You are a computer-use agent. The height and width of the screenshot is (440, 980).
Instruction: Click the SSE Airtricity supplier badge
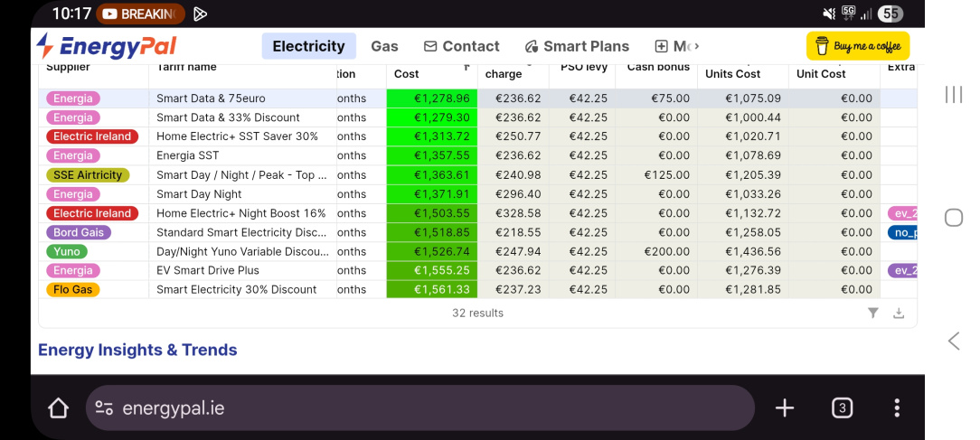(88, 175)
